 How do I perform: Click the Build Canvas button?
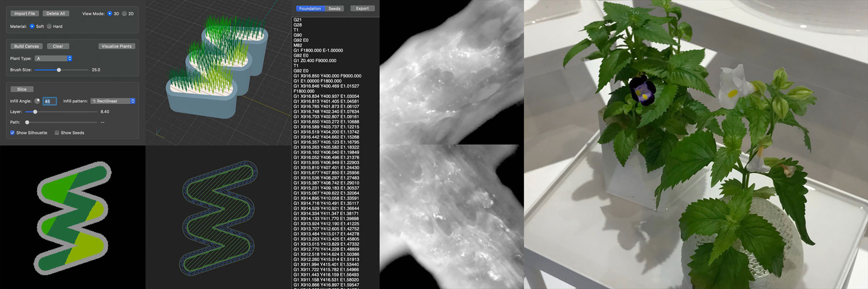27,46
